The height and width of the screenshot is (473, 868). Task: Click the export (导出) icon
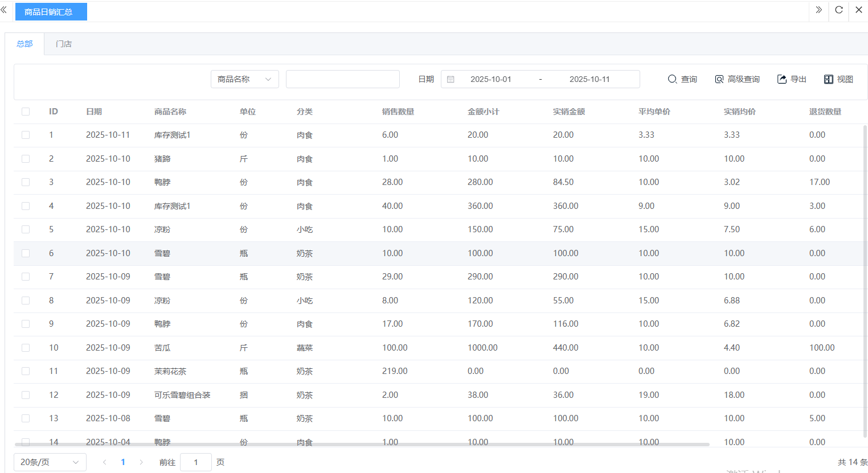(782, 79)
